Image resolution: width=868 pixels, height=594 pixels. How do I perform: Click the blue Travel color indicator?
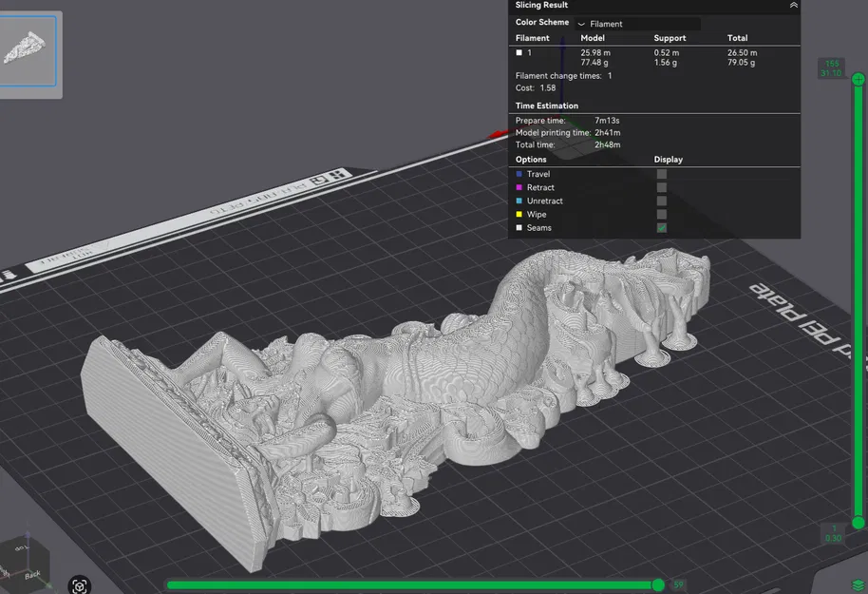519,174
